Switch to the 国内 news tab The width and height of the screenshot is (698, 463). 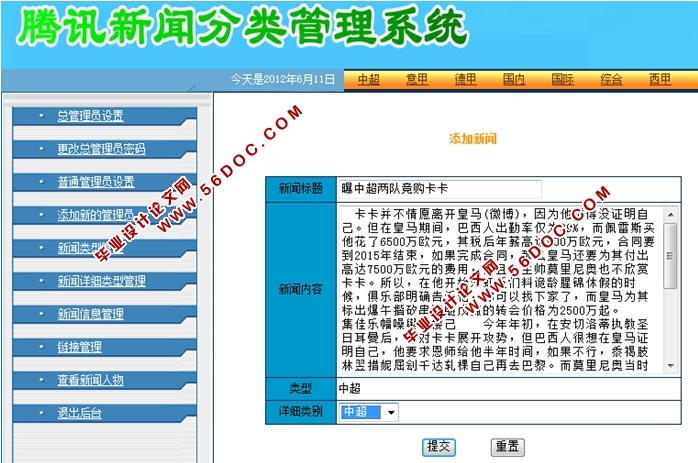[514, 80]
